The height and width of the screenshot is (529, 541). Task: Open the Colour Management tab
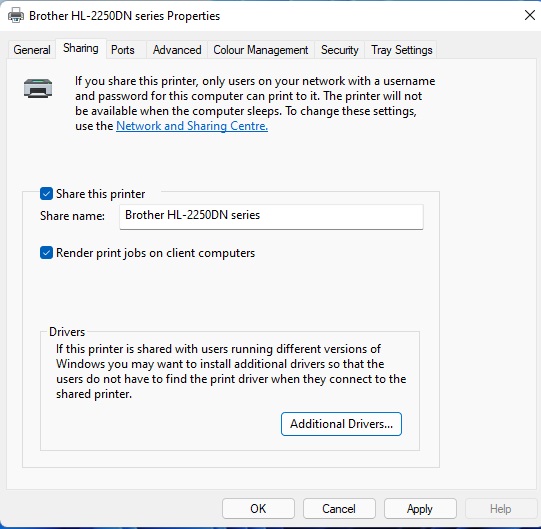[260, 50]
